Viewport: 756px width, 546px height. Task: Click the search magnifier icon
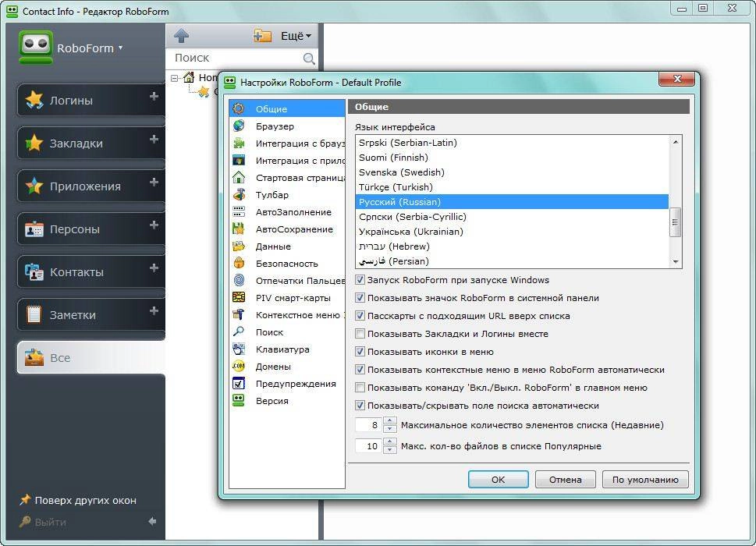pos(309,58)
